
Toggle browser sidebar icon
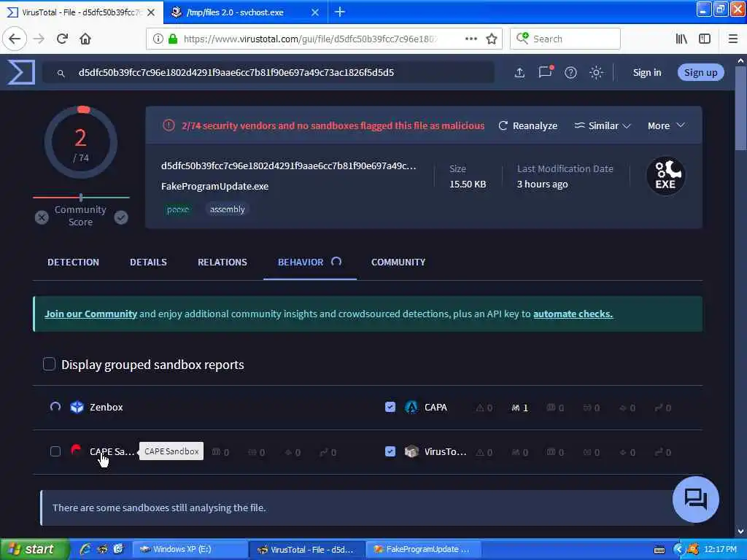705,39
